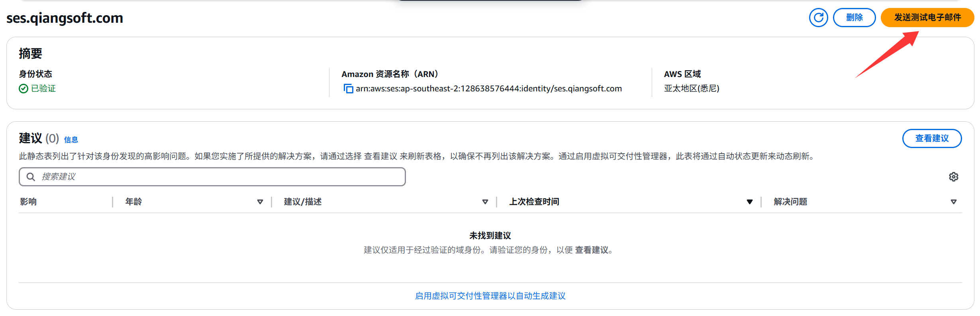Click the 删除 button
Viewport: 980px width, 316px height.
click(854, 18)
